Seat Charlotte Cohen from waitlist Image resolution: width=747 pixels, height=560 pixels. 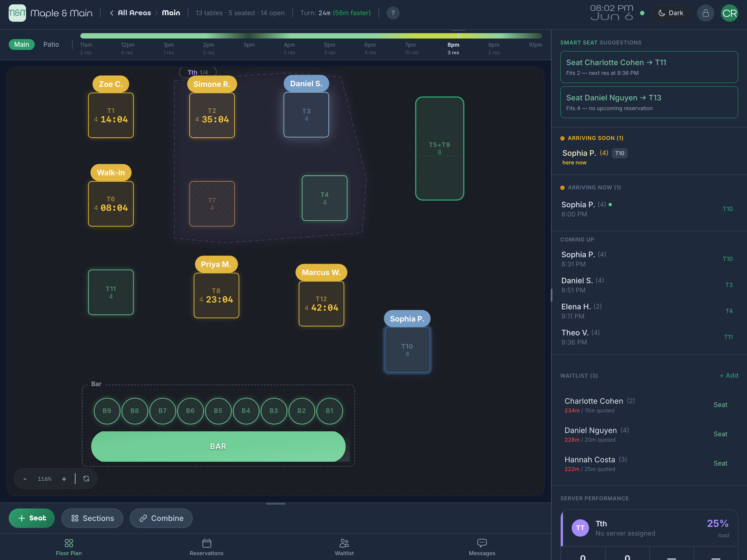point(720,405)
